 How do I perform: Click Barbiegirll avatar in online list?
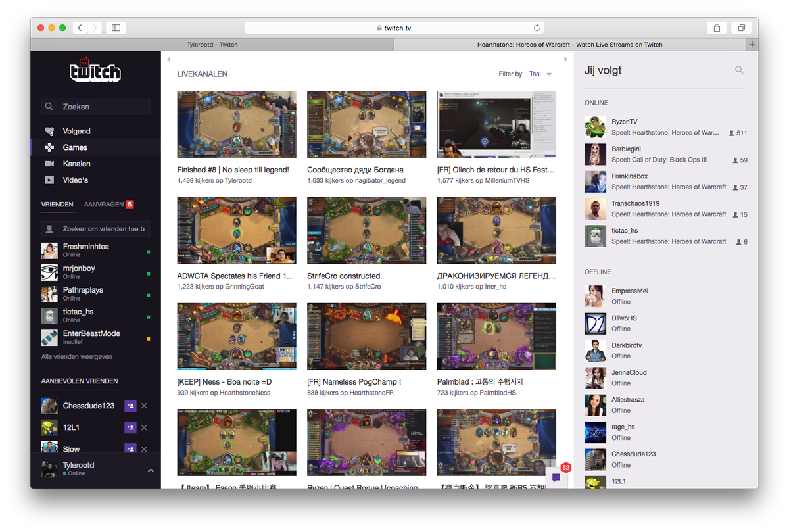[595, 155]
